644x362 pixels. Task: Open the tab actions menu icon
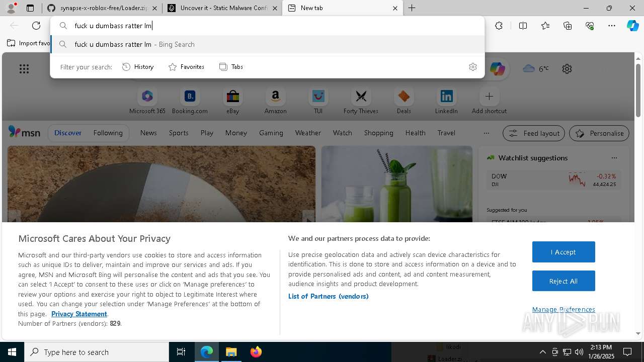click(30, 8)
